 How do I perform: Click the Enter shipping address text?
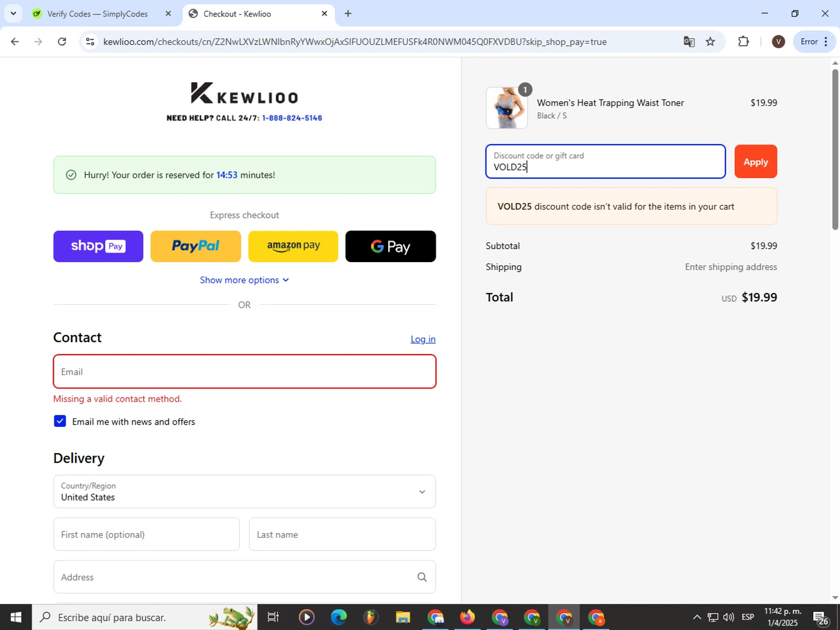pos(731,267)
